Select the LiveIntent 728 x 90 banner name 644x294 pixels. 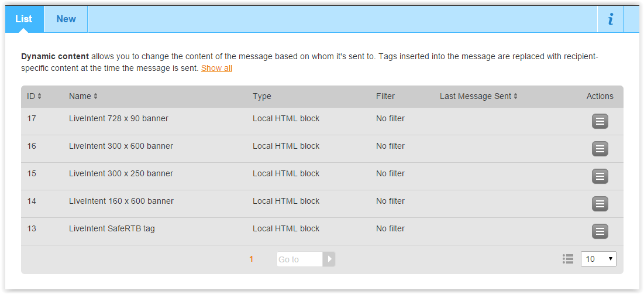(x=118, y=118)
